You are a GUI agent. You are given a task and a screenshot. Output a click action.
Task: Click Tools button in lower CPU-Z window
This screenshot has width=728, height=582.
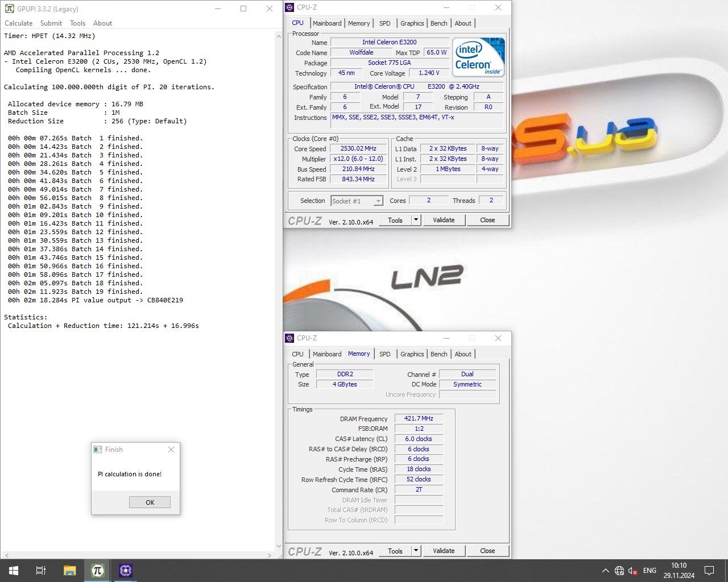pos(395,551)
